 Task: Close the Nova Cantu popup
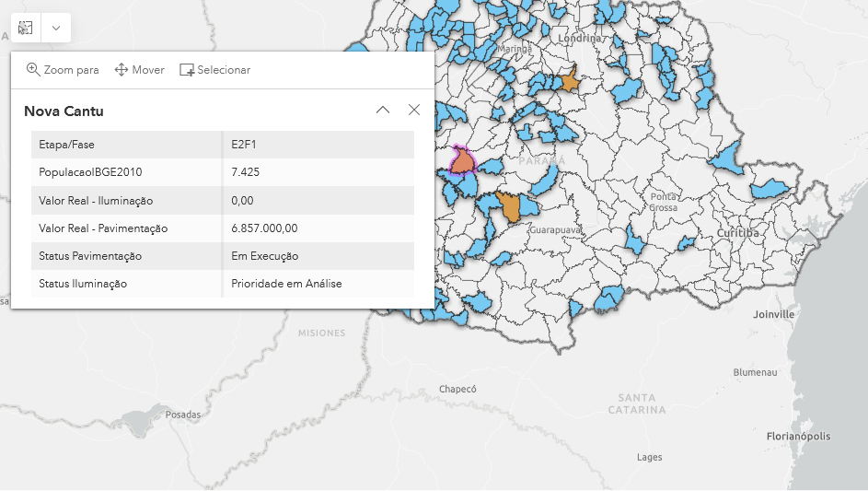[x=414, y=111]
